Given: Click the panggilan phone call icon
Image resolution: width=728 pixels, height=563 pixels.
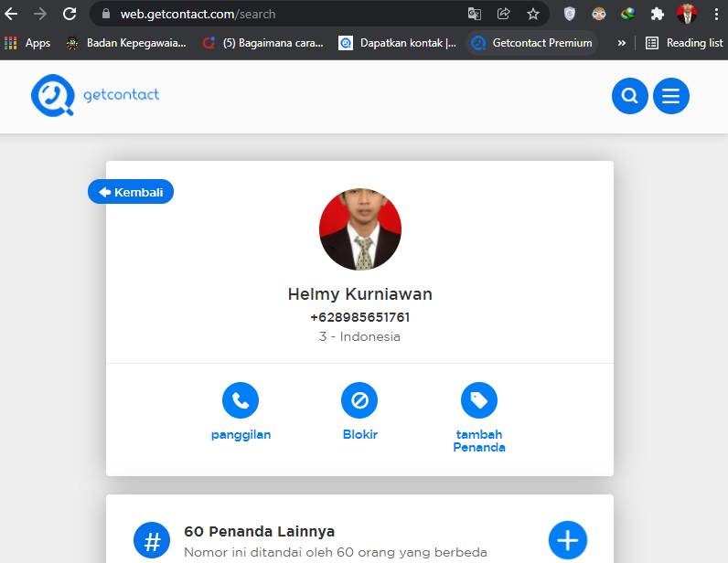Looking at the screenshot, I should click(241, 400).
